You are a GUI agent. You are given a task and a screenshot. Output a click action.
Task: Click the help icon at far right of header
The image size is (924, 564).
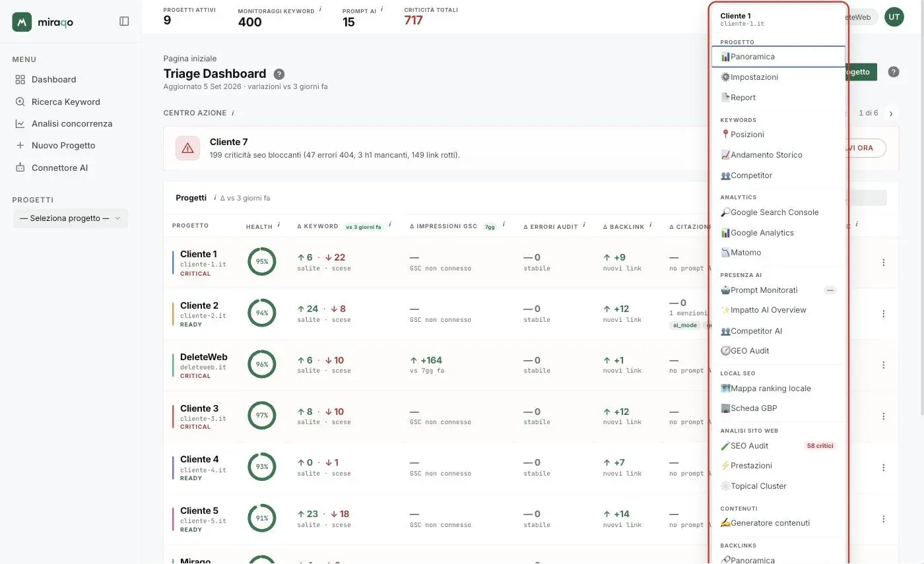coord(894,72)
